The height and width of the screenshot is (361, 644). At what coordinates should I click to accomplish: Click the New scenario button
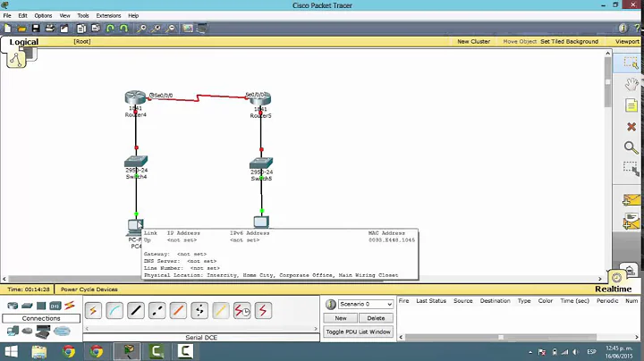[341, 318]
